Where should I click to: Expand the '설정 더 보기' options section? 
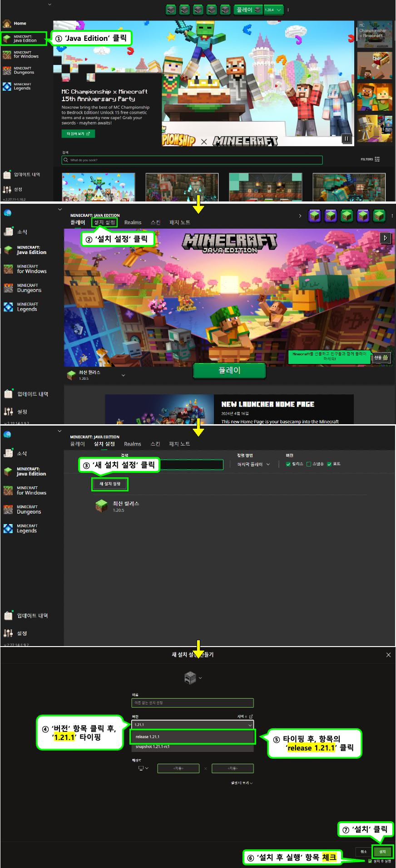242,783
